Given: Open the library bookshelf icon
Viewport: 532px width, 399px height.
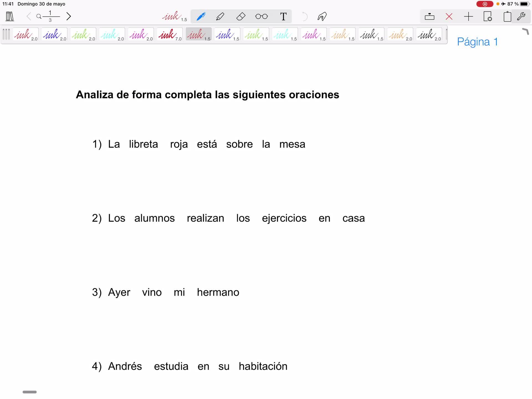Looking at the screenshot, I should pos(10,16).
